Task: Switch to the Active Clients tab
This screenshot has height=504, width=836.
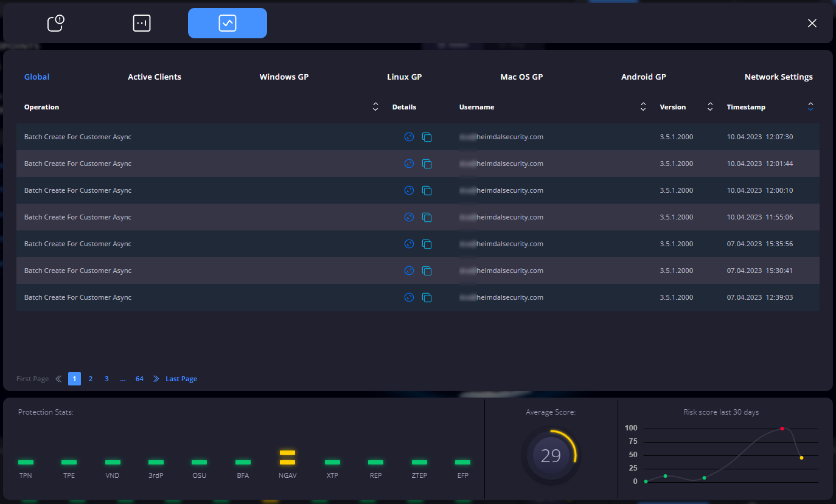Action: (x=155, y=77)
